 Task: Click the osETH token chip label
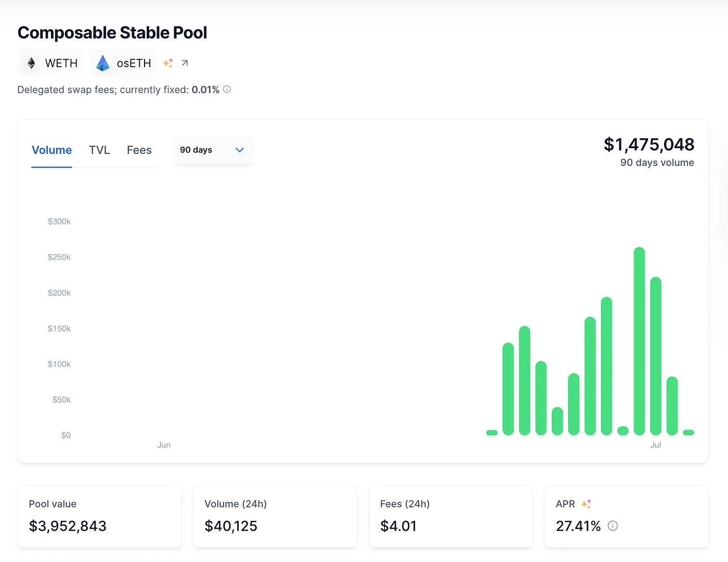click(134, 63)
